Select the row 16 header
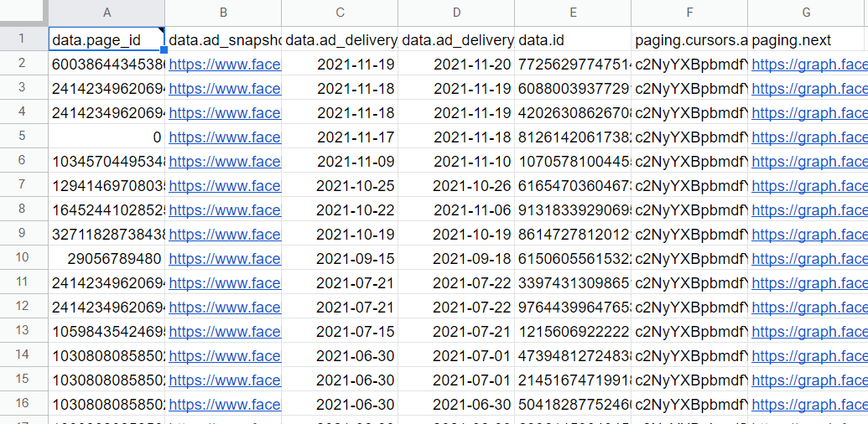The height and width of the screenshot is (424, 868). (23, 405)
